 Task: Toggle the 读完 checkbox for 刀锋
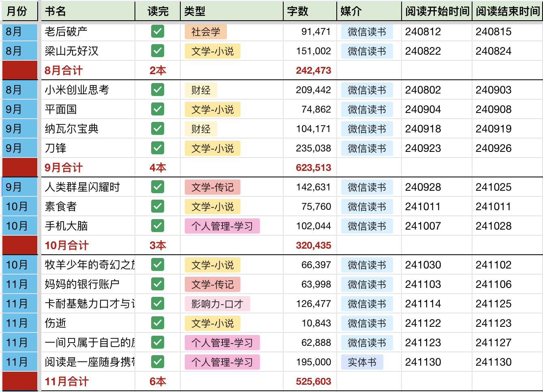(158, 148)
